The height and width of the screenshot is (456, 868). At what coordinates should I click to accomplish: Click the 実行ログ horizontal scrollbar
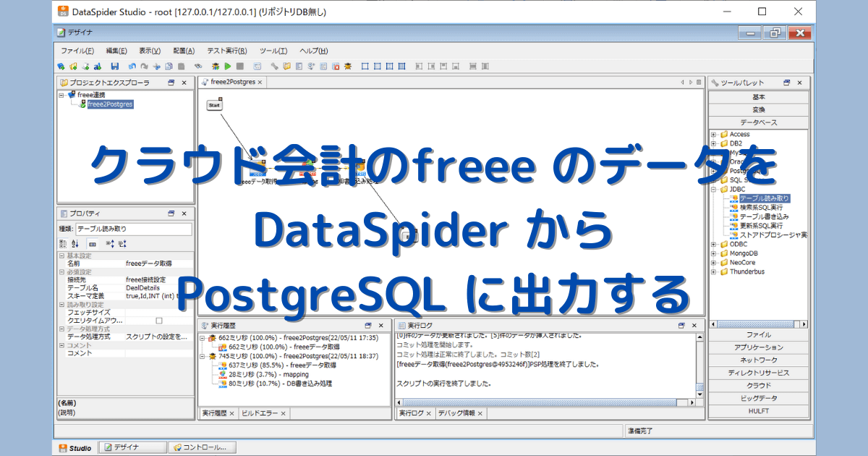tap(545, 402)
